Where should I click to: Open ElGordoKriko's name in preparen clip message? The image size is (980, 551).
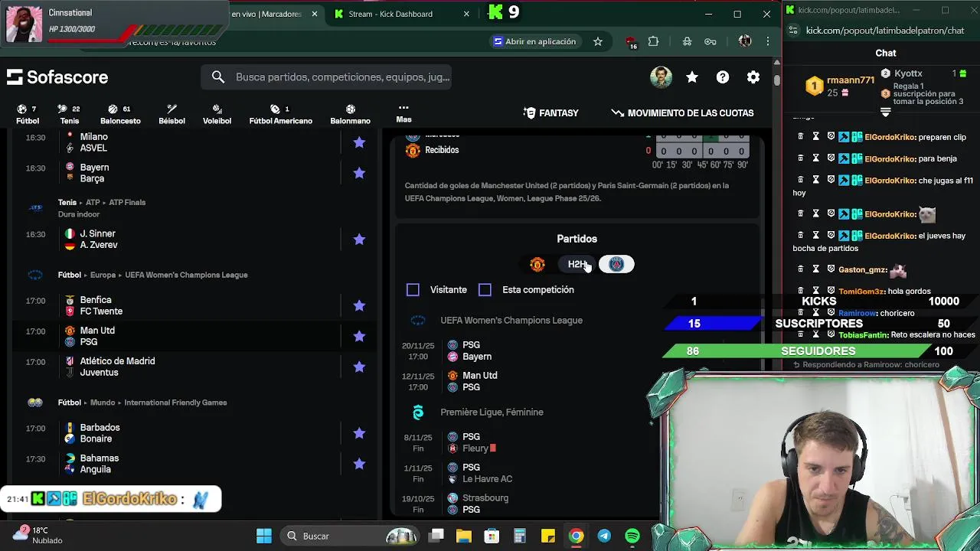pos(890,137)
